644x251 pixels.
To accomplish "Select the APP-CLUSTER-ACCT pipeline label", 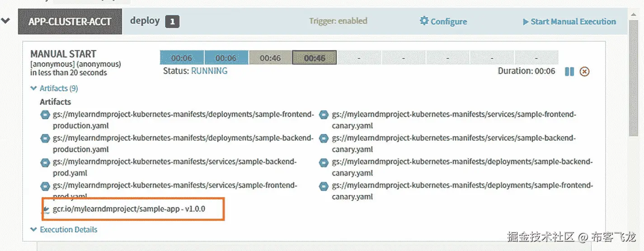I will point(70,21).
